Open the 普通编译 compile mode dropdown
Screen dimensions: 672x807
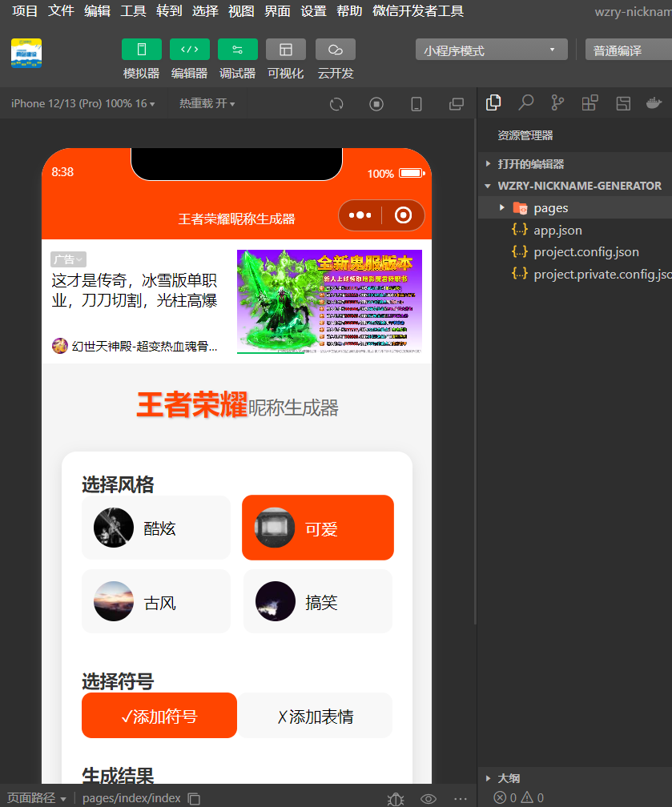(x=629, y=50)
